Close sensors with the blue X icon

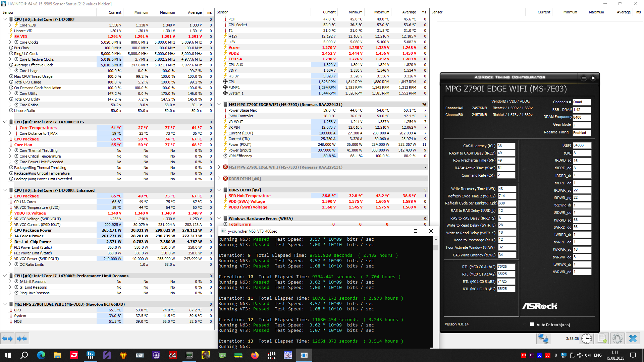click(x=633, y=339)
